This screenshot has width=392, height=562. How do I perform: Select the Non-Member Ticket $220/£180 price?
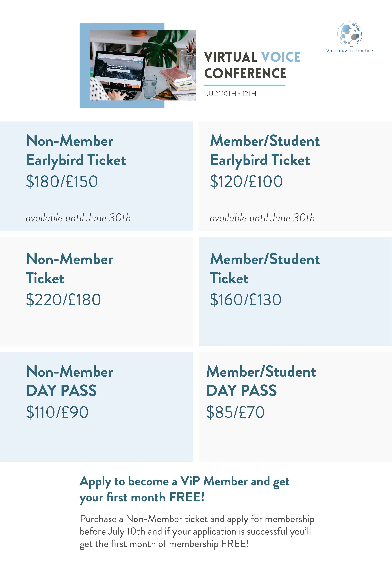tap(63, 300)
